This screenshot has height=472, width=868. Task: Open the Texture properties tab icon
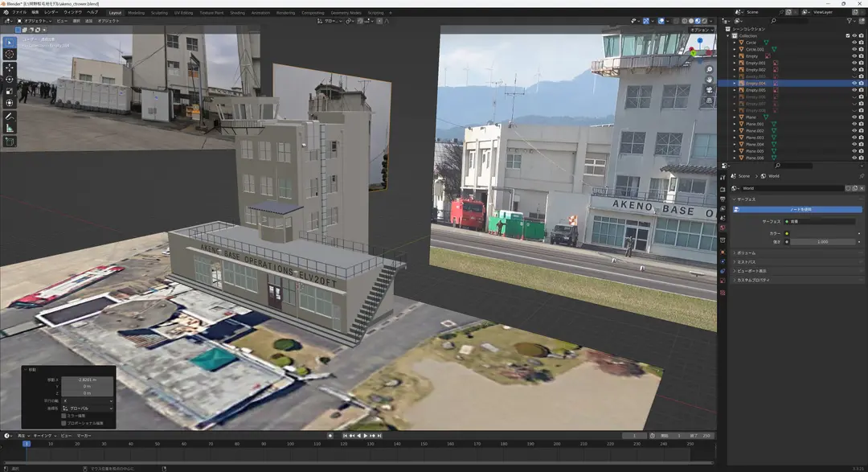(723, 293)
